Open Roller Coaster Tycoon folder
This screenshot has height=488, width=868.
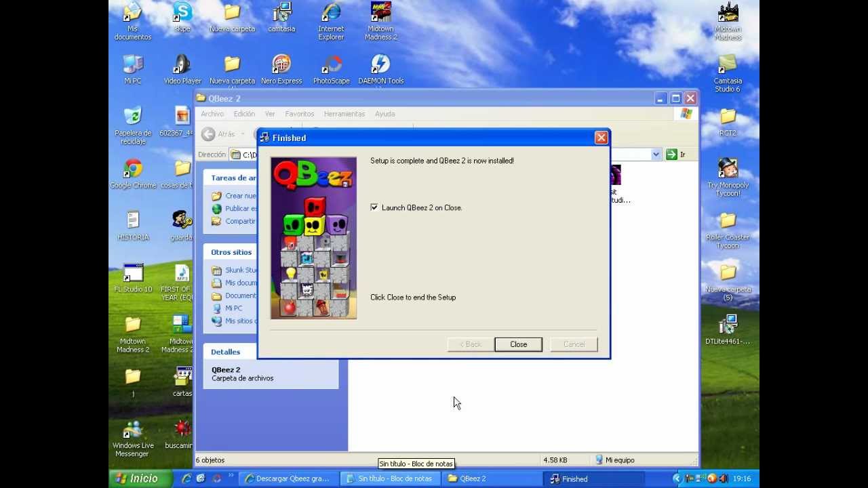click(x=728, y=230)
